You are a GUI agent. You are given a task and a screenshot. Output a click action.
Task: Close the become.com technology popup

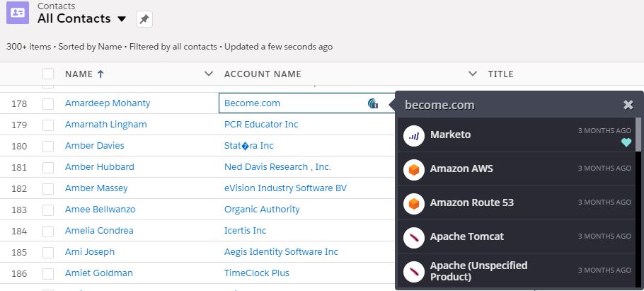point(628,105)
